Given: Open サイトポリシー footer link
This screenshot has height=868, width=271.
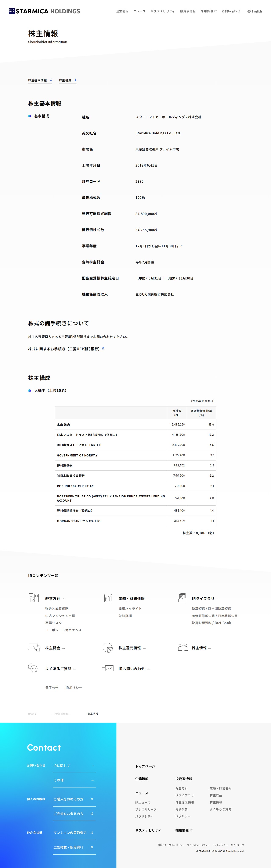Looking at the screenshot, I should click(x=220, y=845).
